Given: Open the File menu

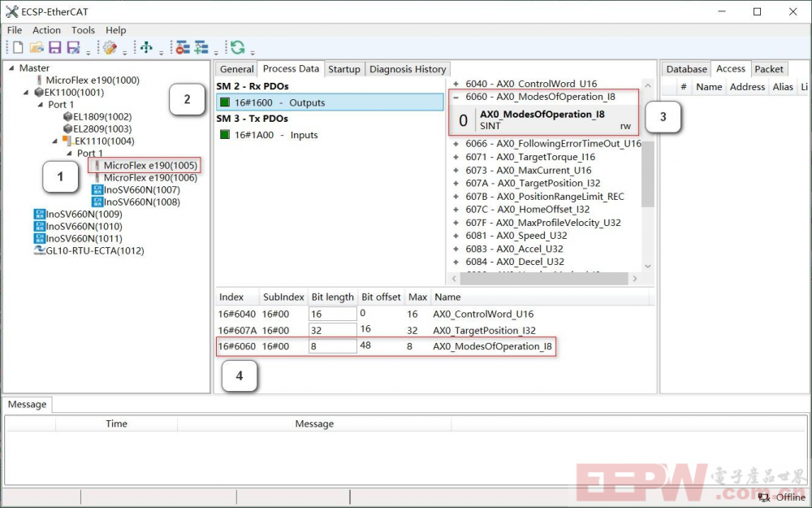Looking at the screenshot, I should 15,30.
